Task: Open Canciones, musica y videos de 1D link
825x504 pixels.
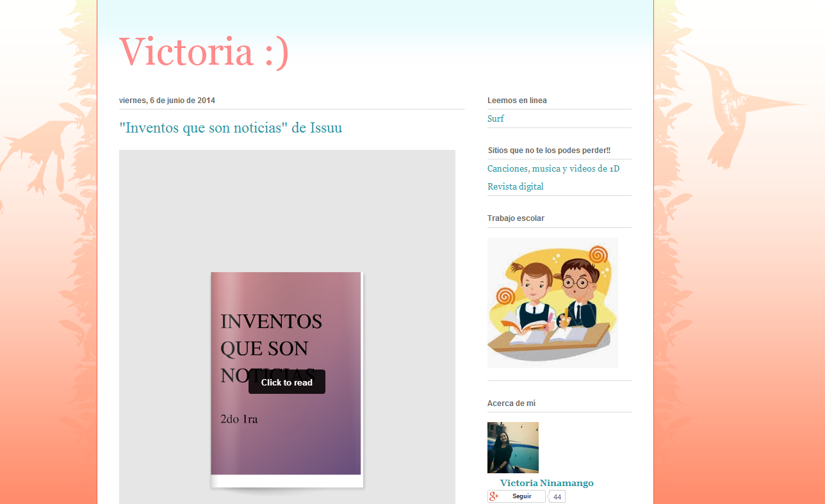Action: [x=553, y=168]
